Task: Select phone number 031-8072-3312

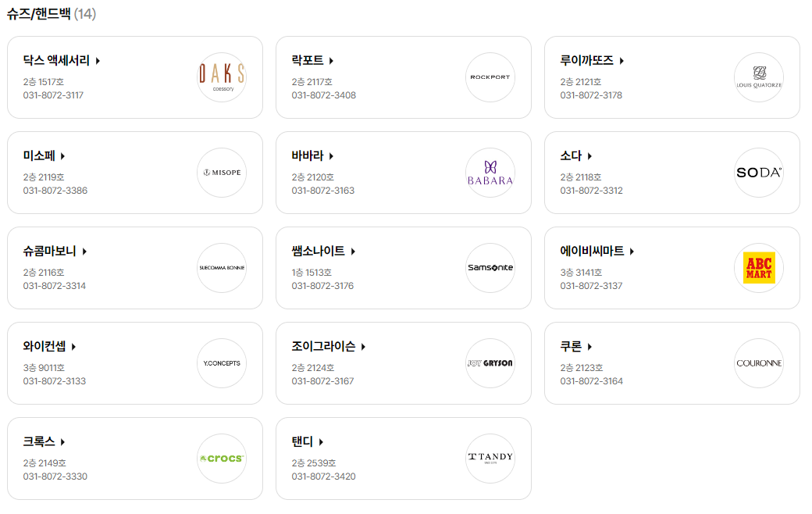Action: point(591,191)
